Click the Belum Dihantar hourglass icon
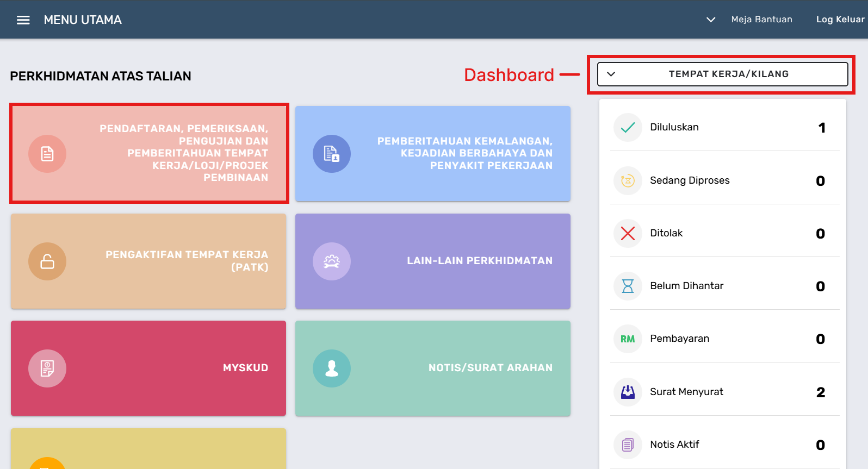The width and height of the screenshot is (868, 469). (628, 286)
